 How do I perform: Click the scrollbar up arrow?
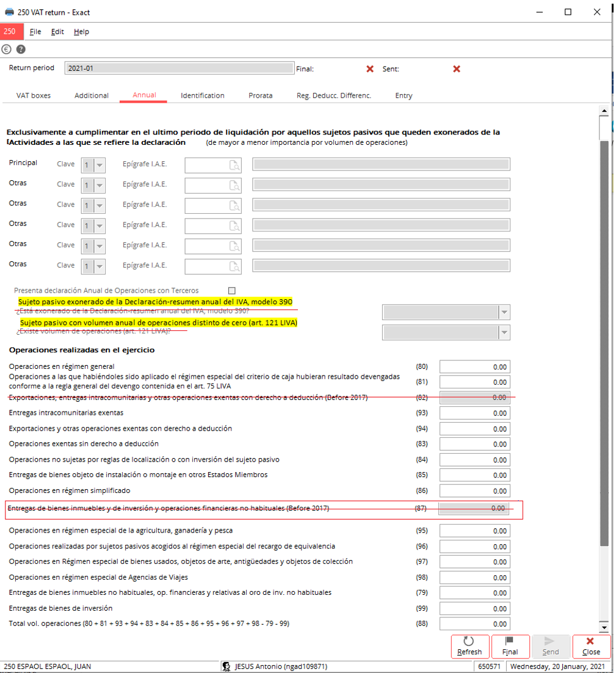click(604, 111)
